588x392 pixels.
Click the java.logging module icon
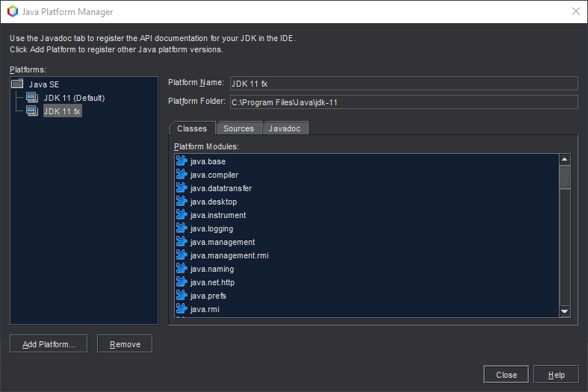pos(181,228)
